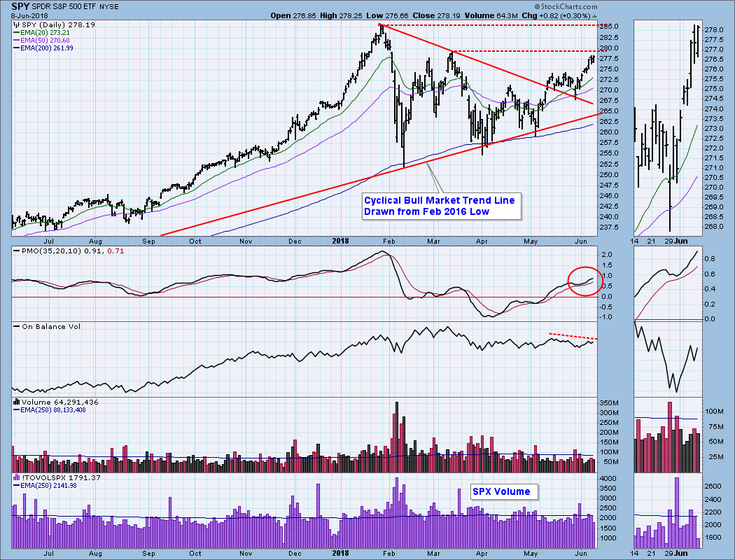
Task: Click the volume bars icon beside Volume label
Action: 17,402
